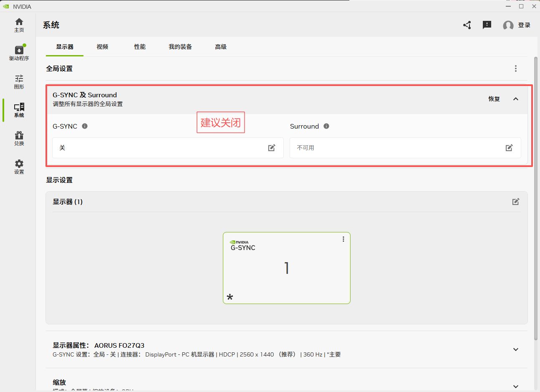Edit the G-SYNC 关 setting

tap(272, 148)
